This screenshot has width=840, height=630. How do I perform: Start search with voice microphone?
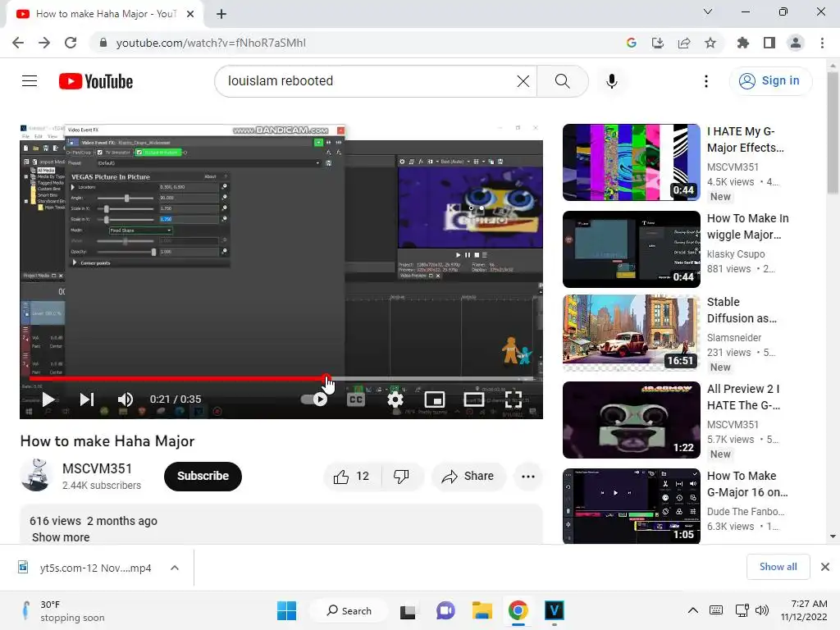pos(611,81)
